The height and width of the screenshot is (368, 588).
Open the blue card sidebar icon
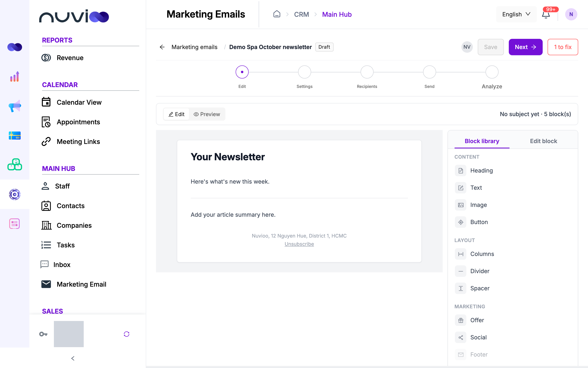pyautogui.click(x=14, y=135)
